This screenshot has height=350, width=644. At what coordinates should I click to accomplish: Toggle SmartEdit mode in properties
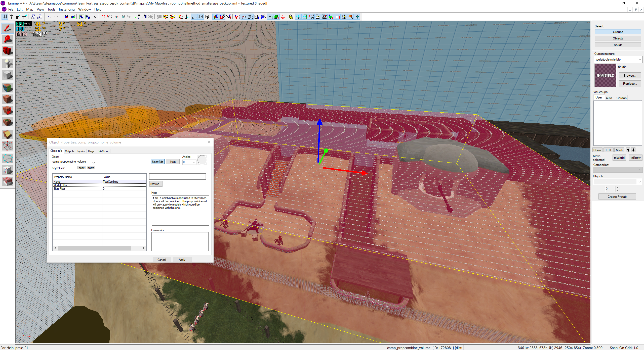157,162
